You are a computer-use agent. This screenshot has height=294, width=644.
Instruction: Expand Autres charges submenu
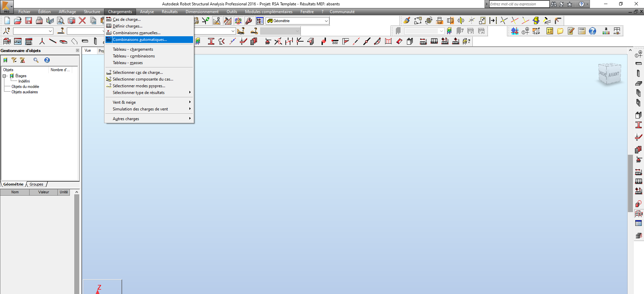pos(149,119)
